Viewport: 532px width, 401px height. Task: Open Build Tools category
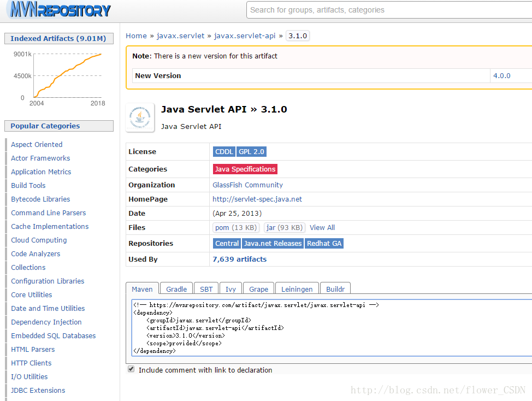pos(28,185)
